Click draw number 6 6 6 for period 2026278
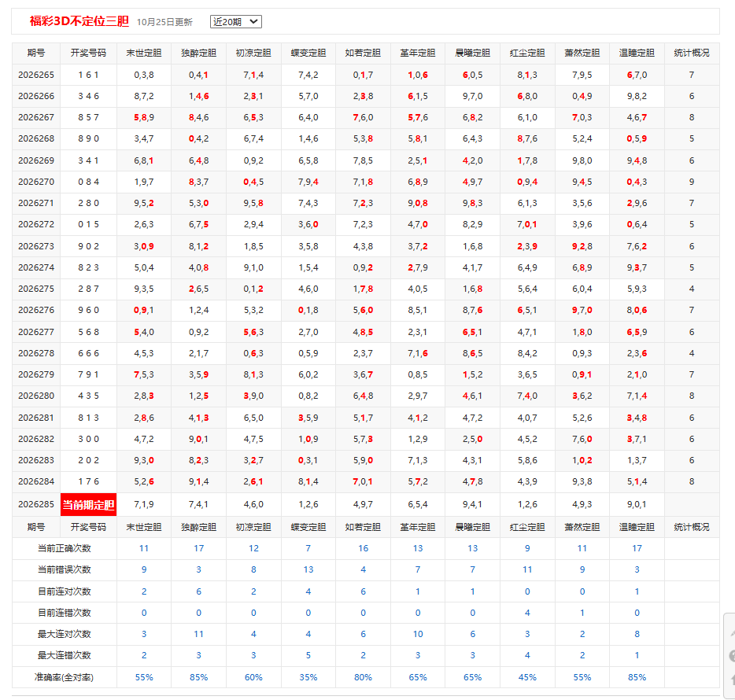Viewport: 735px width, 700px height. 89,353
